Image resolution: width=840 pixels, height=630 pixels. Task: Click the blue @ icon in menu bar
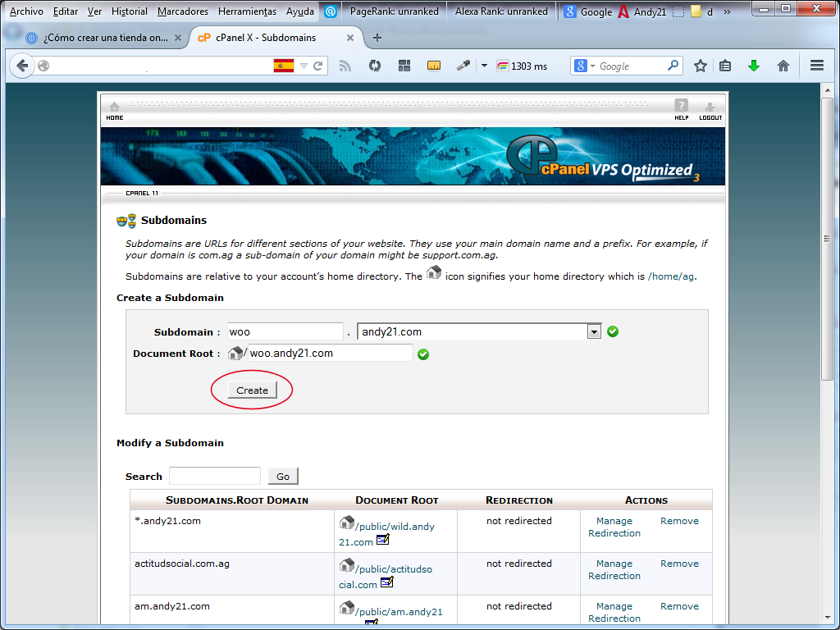coord(331,11)
